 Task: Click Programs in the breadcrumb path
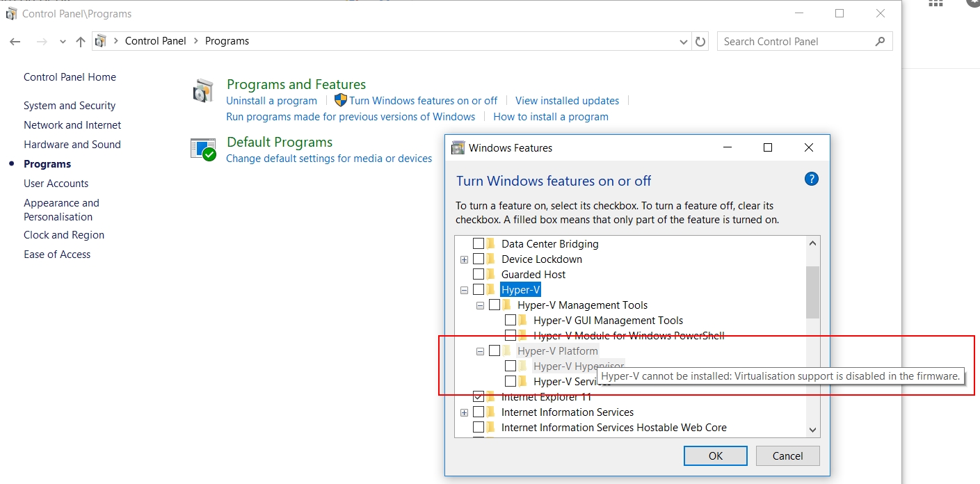point(227,41)
